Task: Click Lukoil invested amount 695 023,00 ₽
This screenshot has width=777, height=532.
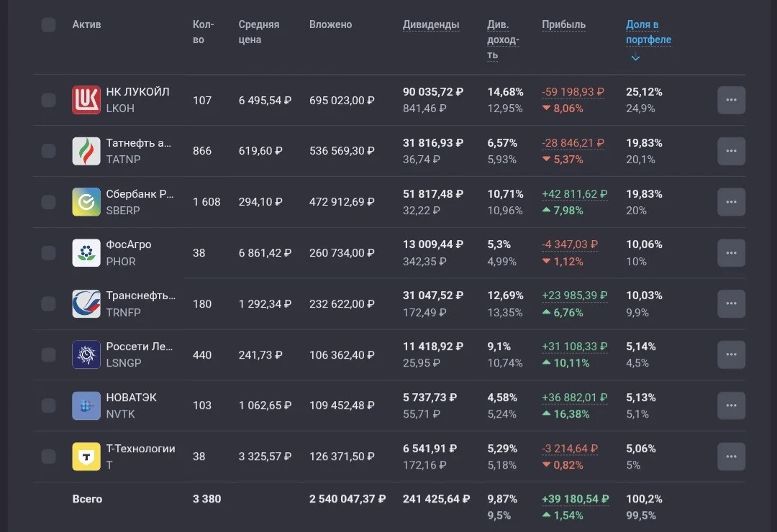Action: pos(342,101)
